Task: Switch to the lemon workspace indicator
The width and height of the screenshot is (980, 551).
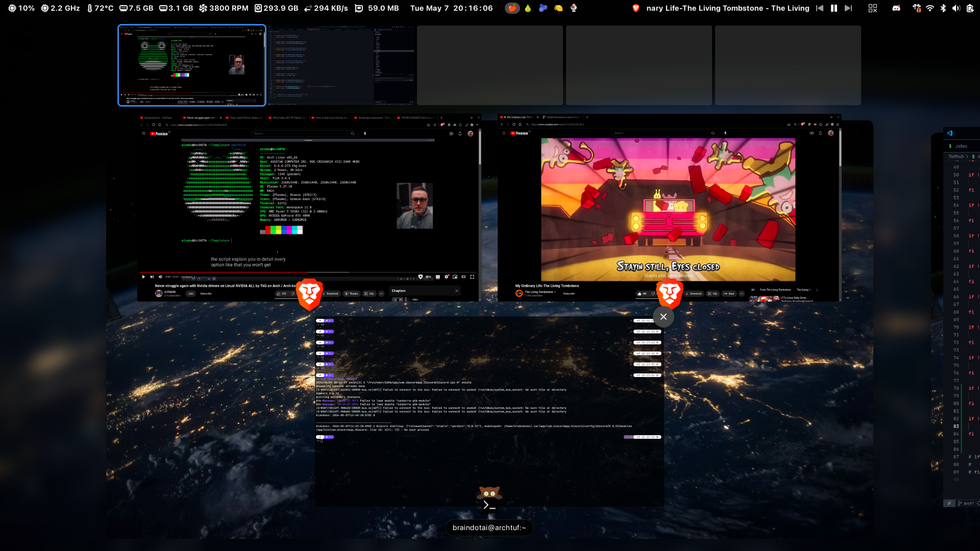Action: [x=558, y=8]
